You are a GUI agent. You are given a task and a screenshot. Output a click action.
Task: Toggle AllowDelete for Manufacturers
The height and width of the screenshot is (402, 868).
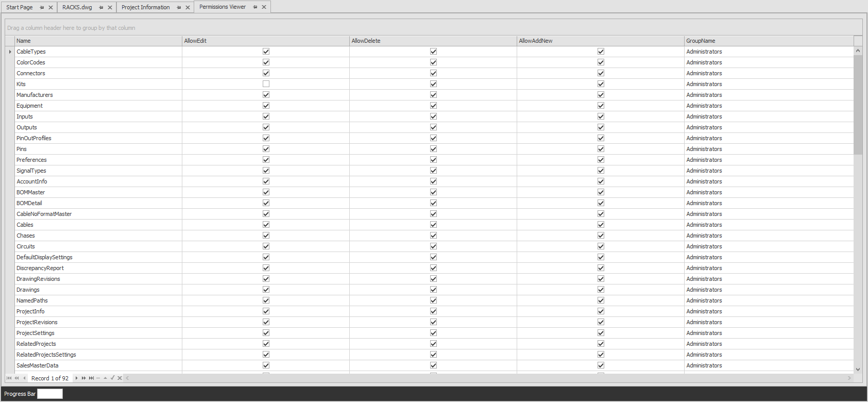click(x=433, y=95)
